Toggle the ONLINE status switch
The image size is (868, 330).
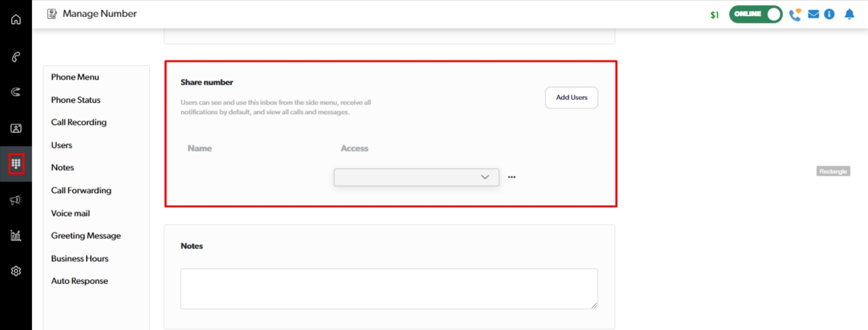click(756, 14)
